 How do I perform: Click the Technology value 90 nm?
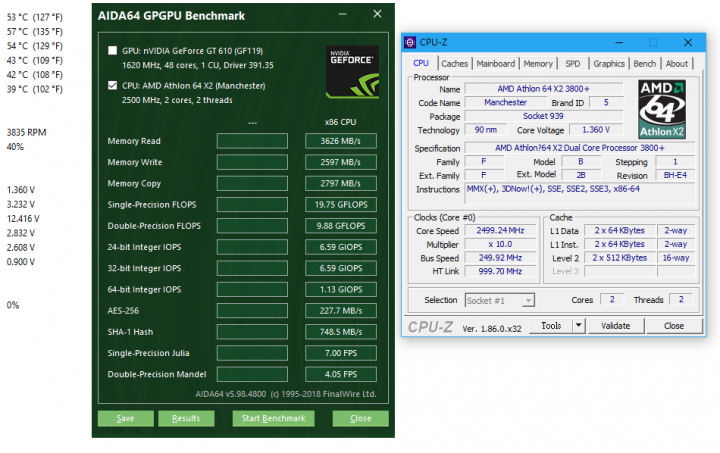coord(486,130)
